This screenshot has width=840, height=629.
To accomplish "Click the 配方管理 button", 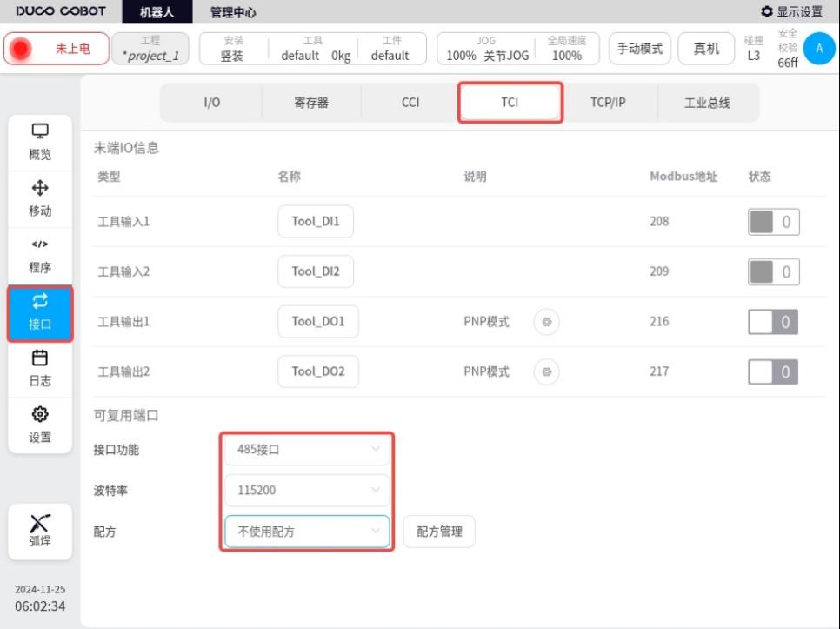I will pos(439,532).
